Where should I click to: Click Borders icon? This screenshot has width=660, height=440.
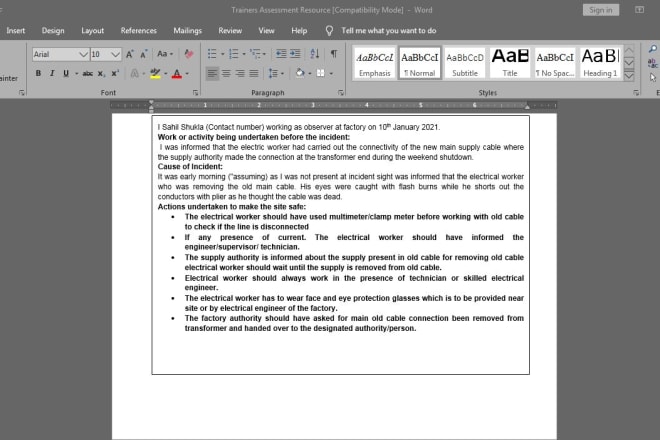pyautogui.click(x=321, y=73)
